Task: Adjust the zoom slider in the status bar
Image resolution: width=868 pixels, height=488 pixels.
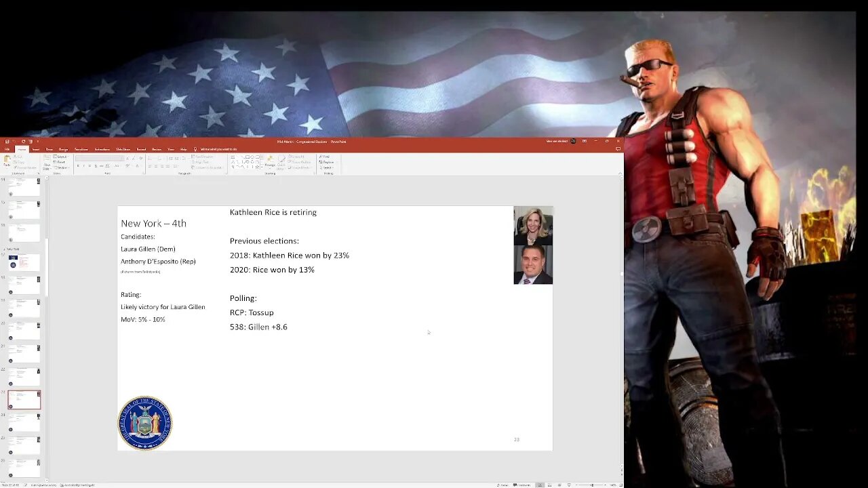Action: pyautogui.click(x=593, y=485)
